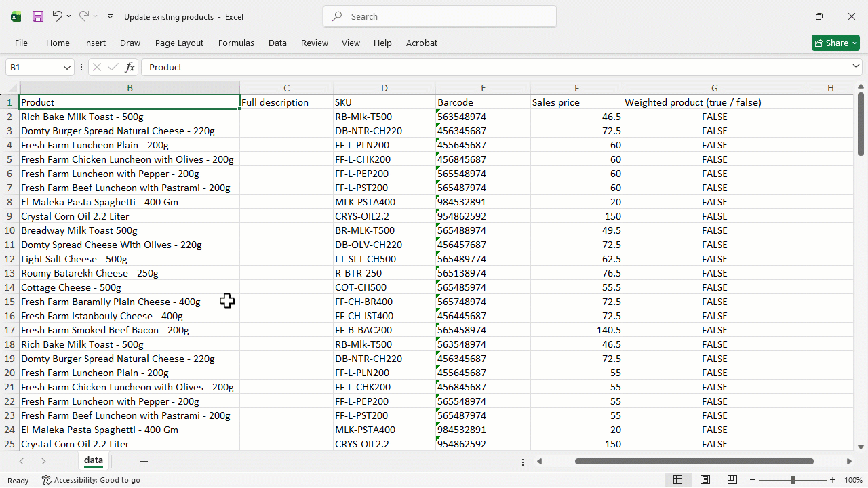Open the File menu
This screenshot has width=868, height=488.
click(x=21, y=43)
